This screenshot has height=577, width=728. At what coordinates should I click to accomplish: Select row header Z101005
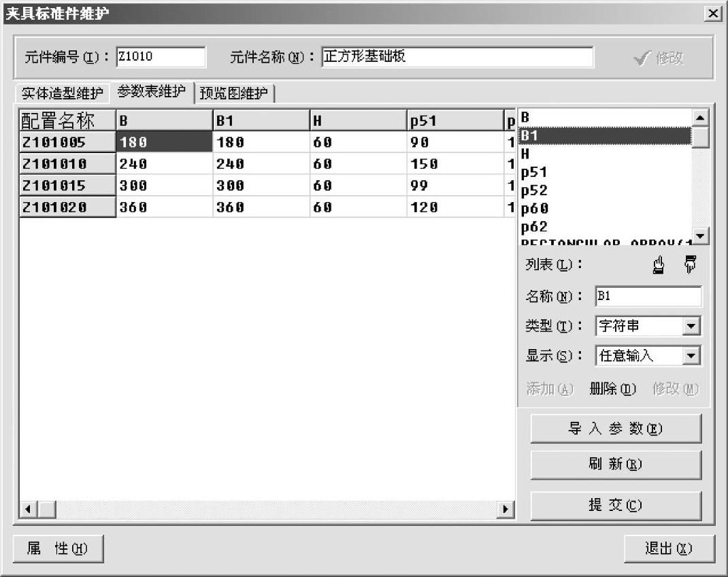coord(67,142)
